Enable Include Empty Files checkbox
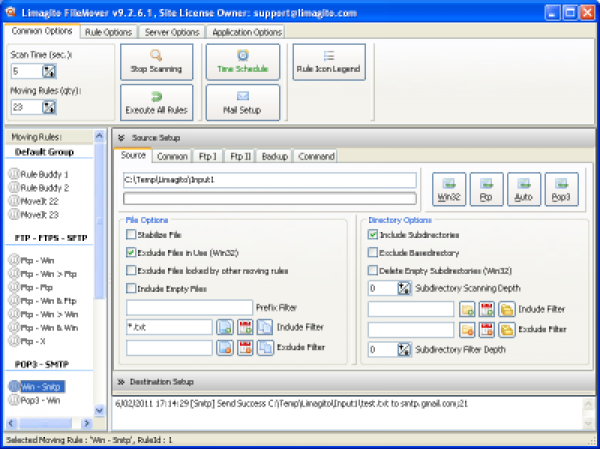The height and width of the screenshot is (449, 600). (x=131, y=288)
